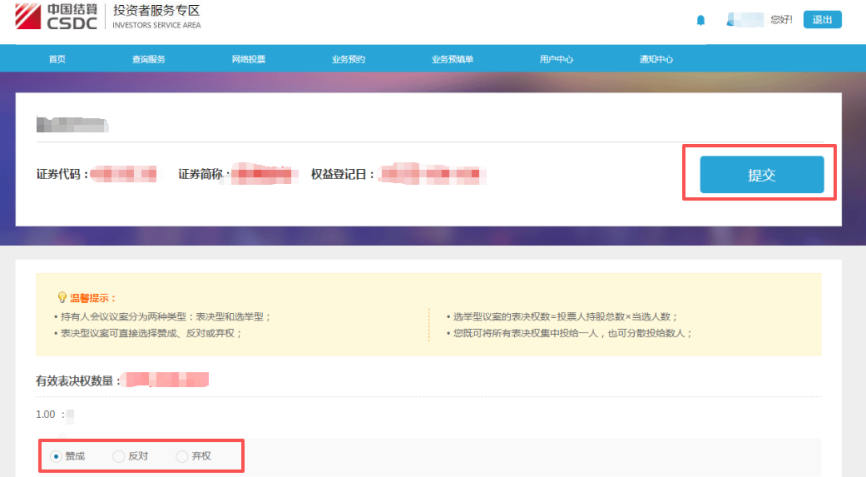
Task: Open the 用户中心 menu
Action: pos(556,59)
